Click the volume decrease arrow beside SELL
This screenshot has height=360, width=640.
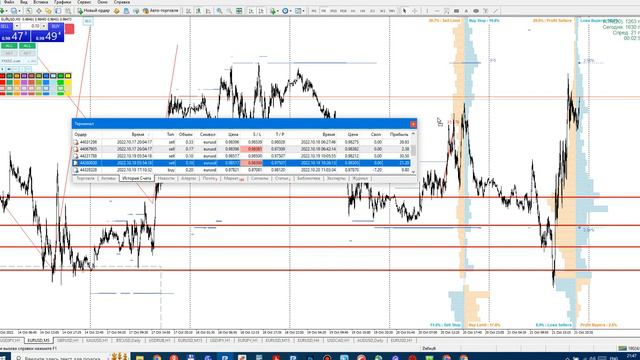pyautogui.click(x=17, y=26)
